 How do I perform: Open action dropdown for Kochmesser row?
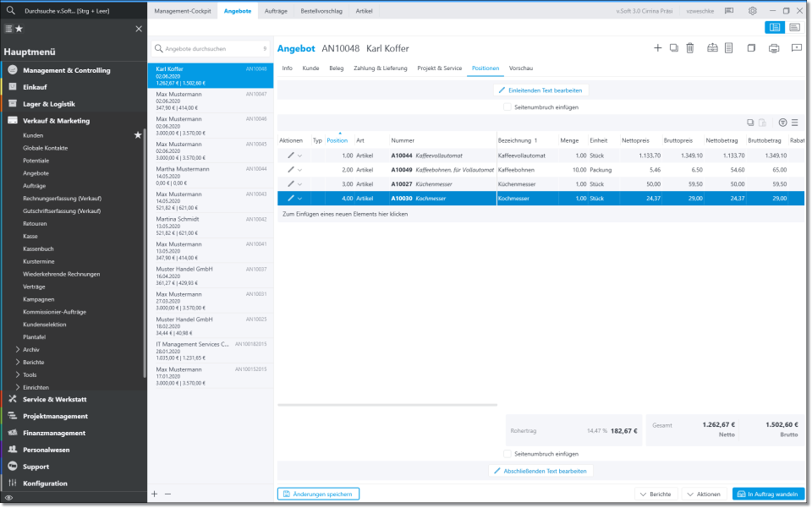point(299,199)
